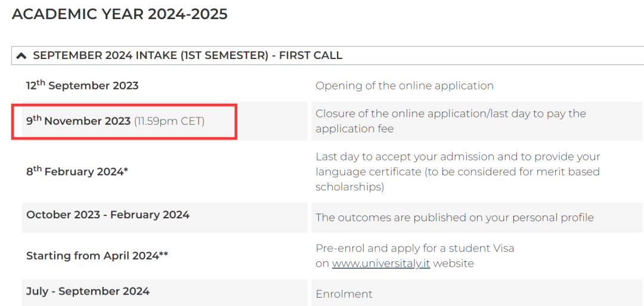644x306 pixels.
Task: Select the 11.59pm CET time note
Action: (x=169, y=122)
